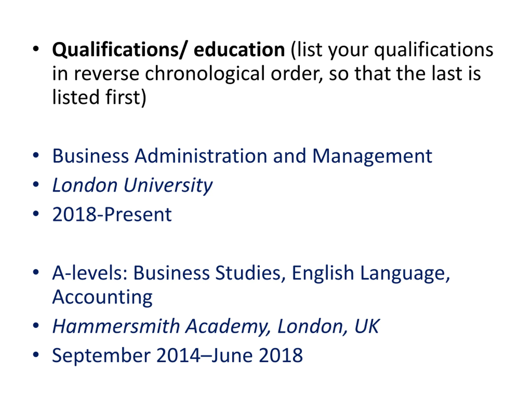The height and width of the screenshot is (399, 532).
Task: Click the word 'Management'
Action: point(372,156)
